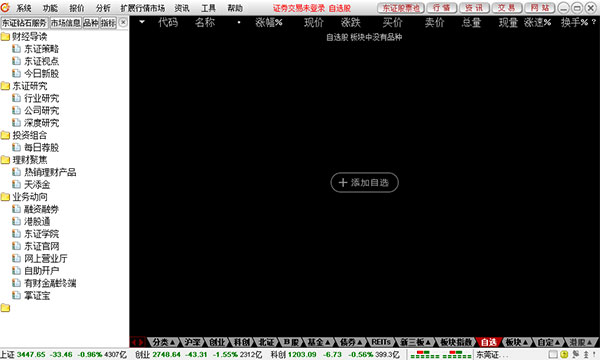The height and width of the screenshot is (360, 600).
Task: Click the question mark icon in column header
Action: (594, 22)
